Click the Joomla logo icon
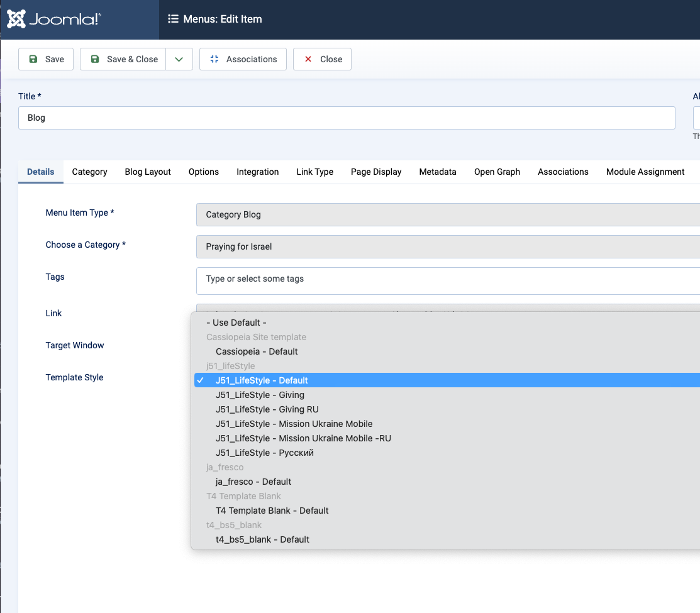This screenshot has height=613, width=700. tap(17, 19)
